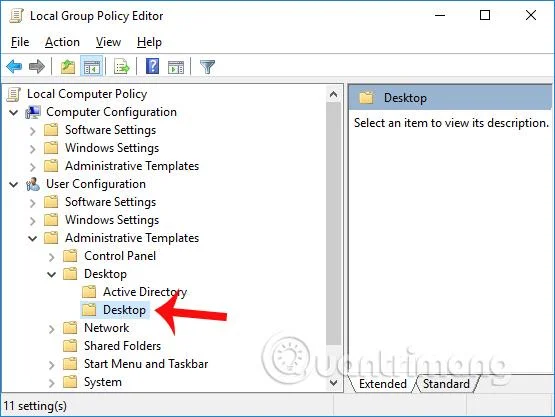Switch to the Extended tab

pos(382,384)
